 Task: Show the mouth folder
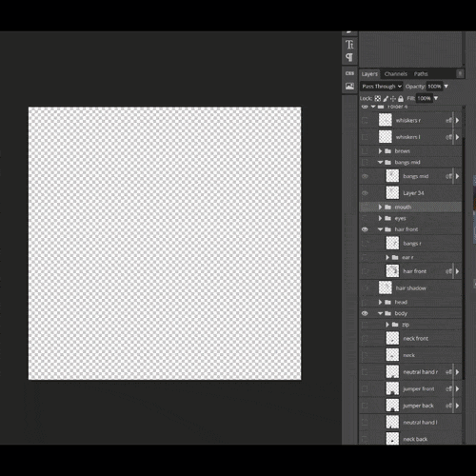point(365,208)
